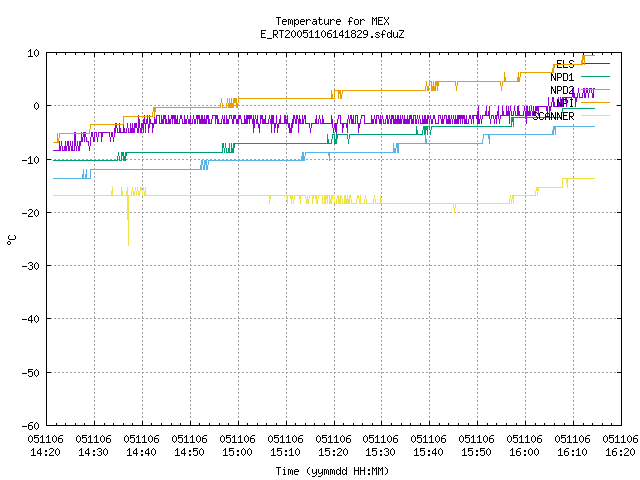
Task: Click the x-axis label 'Time (yymmdd HH:MM)'
Action: [332, 471]
